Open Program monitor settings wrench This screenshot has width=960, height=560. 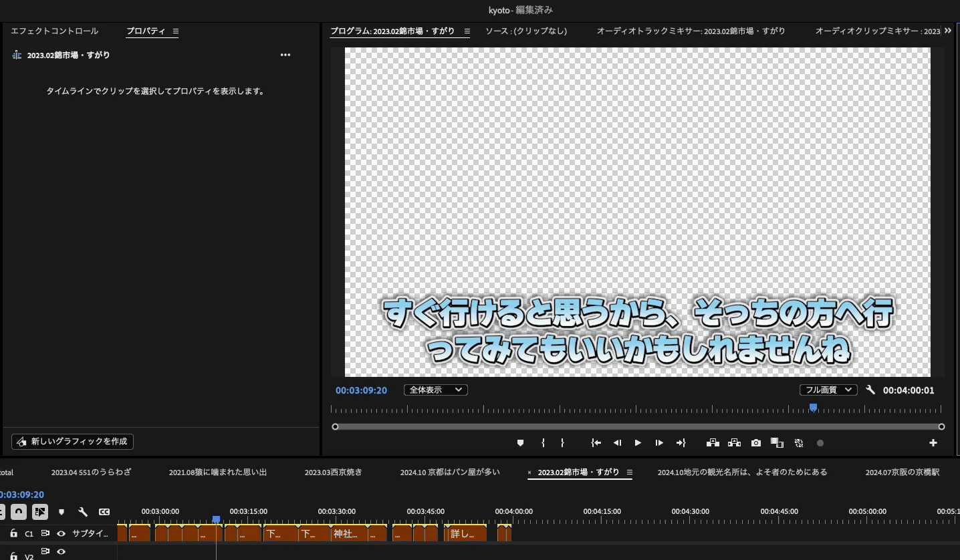coord(870,390)
